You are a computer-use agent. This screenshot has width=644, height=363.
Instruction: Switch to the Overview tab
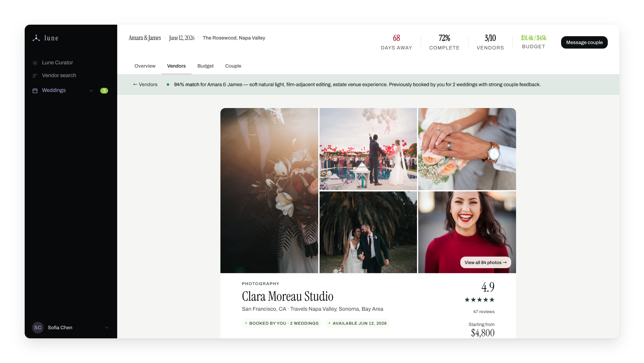click(145, 66)
